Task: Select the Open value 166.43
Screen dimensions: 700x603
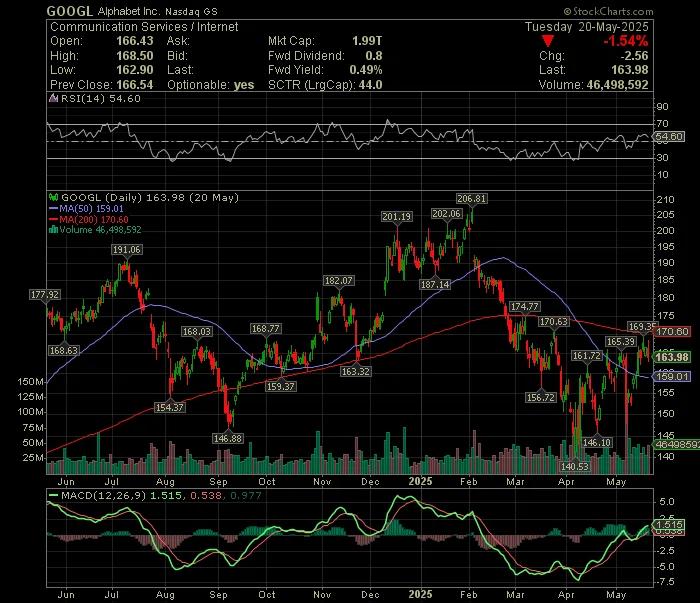Action: 135,41
